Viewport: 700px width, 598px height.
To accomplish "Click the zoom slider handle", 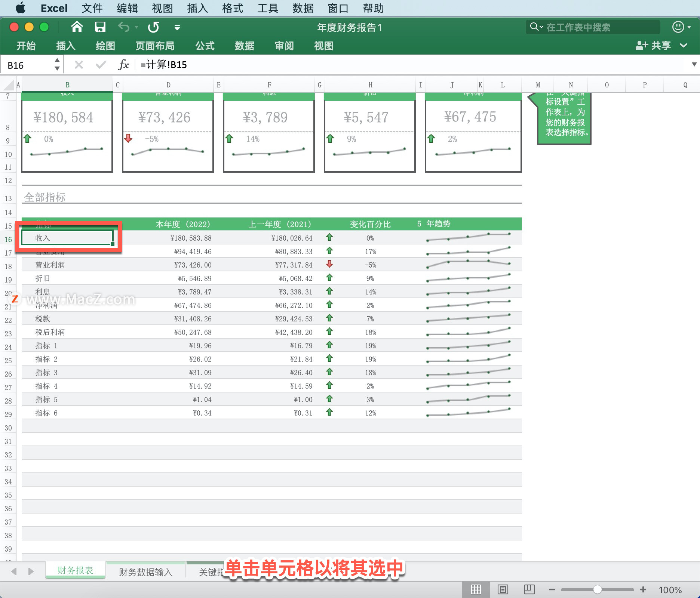I will pos(598,589).
